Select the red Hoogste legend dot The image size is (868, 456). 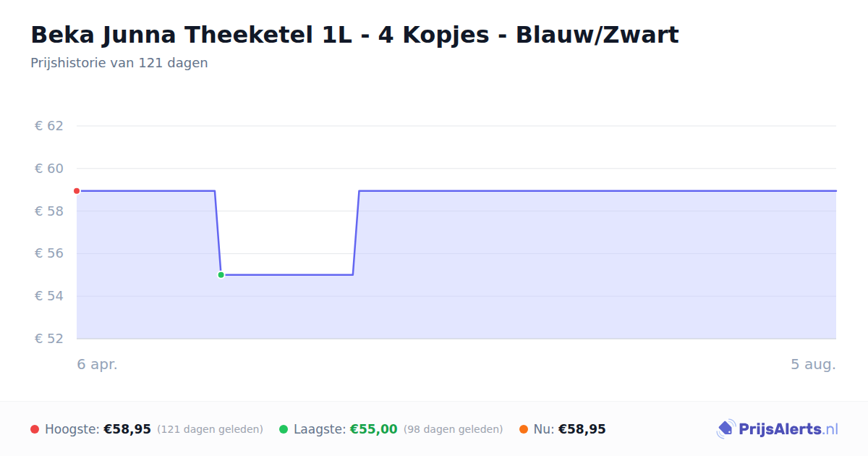(x=35, y=429)
